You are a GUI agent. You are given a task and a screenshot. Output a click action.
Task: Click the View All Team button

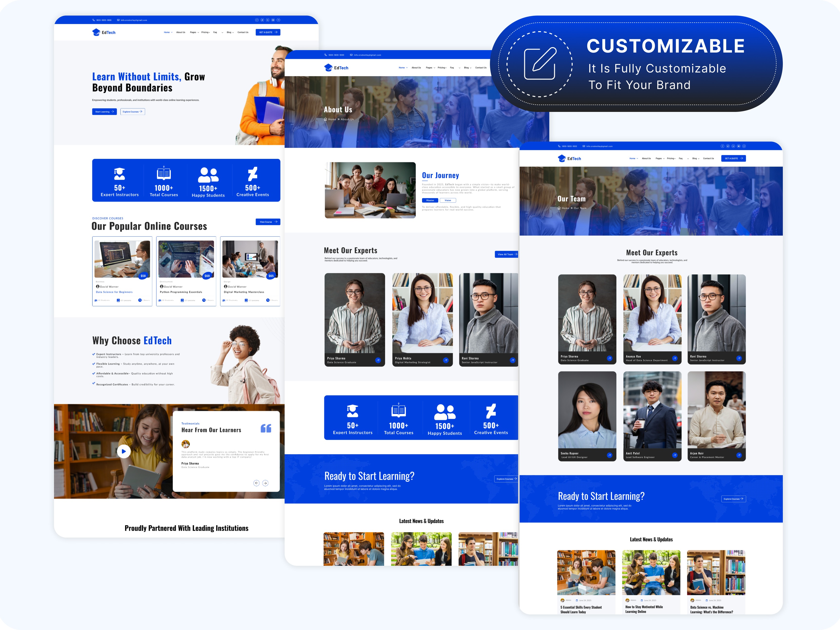(x=506, y=254)
